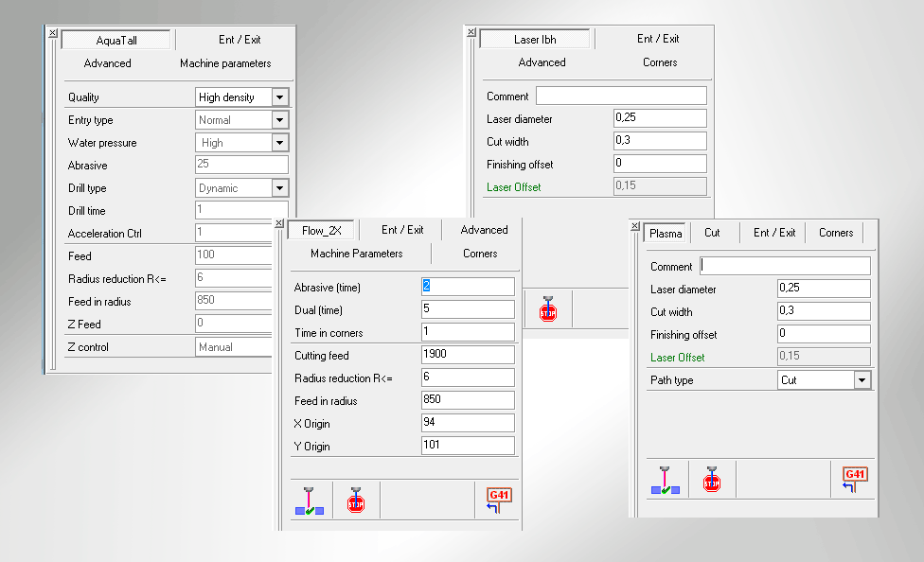Switch to Ent / Exit tab in AquaTall panel
Screen dimensions: 924x562
click(240, 40)
